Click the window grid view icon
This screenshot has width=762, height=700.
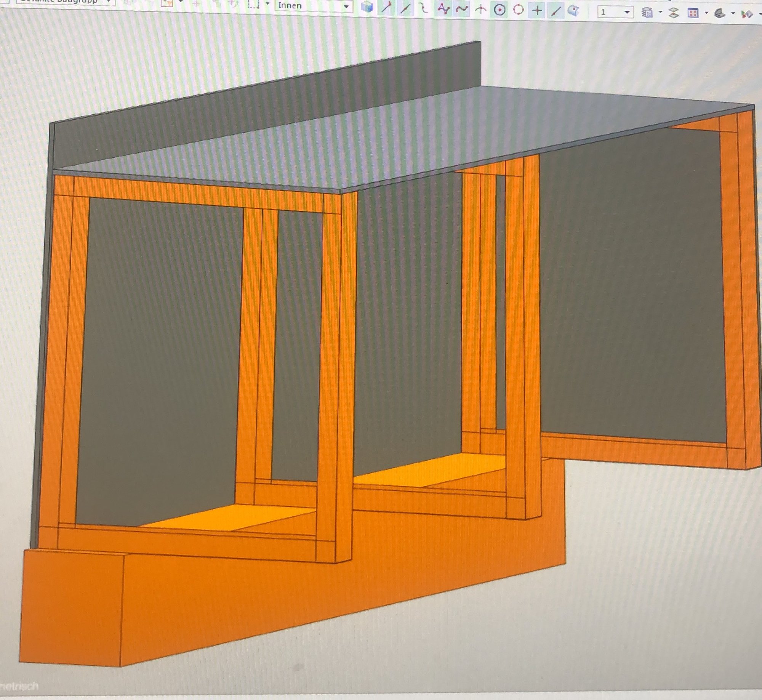pyautogui.click(x=693, y=13)
